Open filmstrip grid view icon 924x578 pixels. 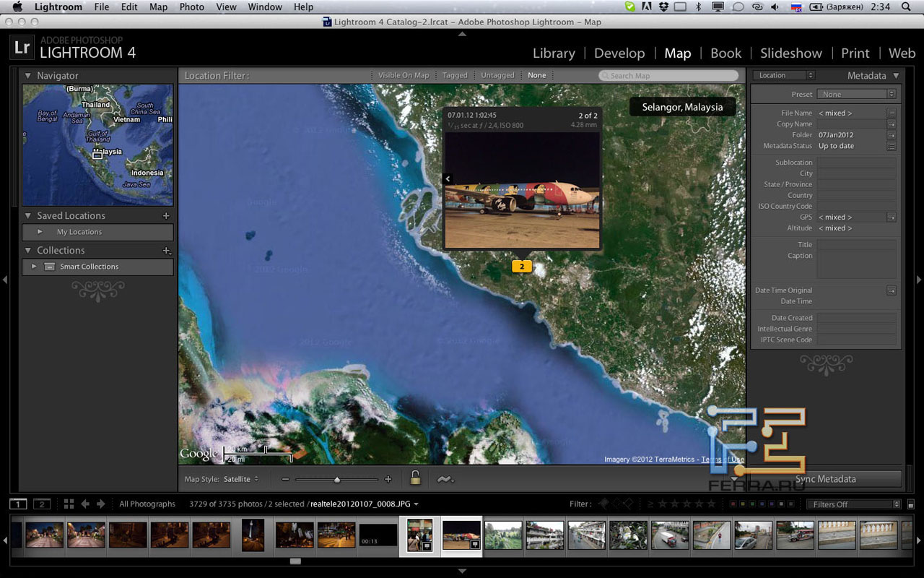pyautogui.click(x=69, y=504)
